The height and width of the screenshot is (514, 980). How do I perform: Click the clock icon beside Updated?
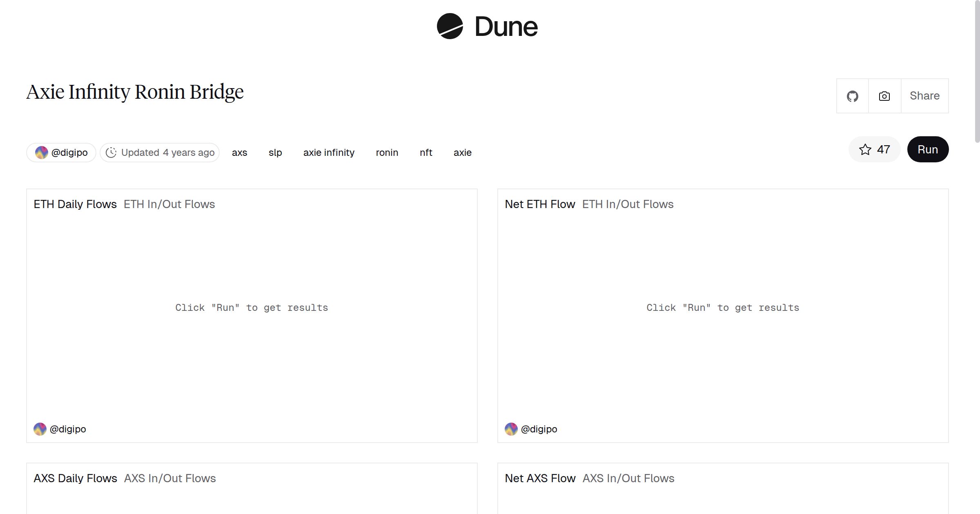pos(111,153)
